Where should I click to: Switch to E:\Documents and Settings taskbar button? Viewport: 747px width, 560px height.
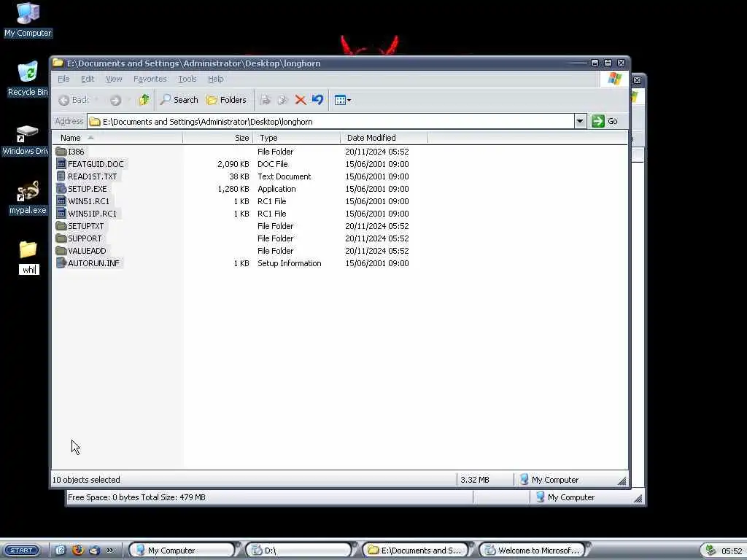point(416,550)
